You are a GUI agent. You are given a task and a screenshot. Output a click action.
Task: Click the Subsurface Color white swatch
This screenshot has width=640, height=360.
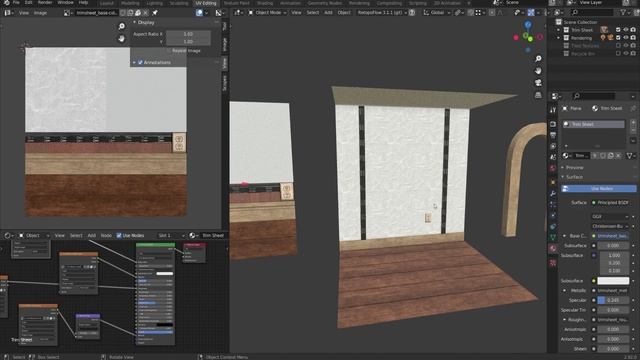click(613, 281)
